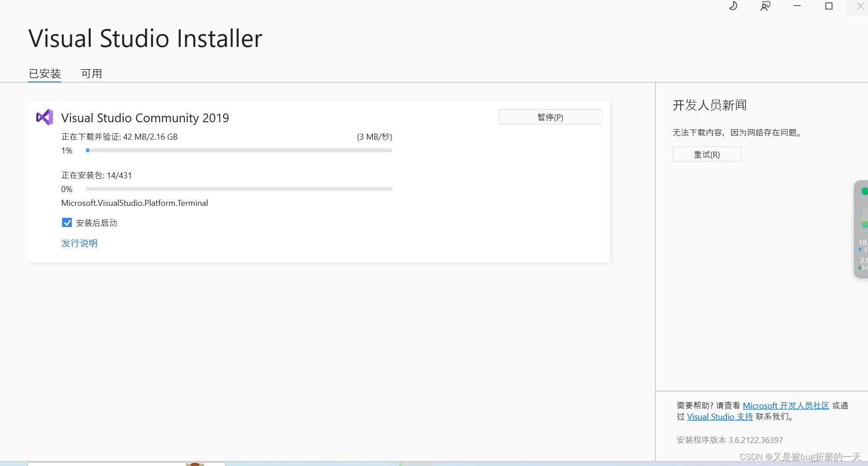Uncheck 安装后启动 (launch after install)
Image resolution: width=868 pixels, height=466 pixels.
pos(67,222)
